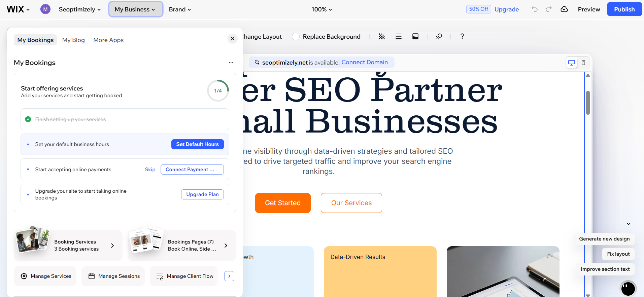Click the domain refresh icon

pyautogui.click(x=257, y=62)
